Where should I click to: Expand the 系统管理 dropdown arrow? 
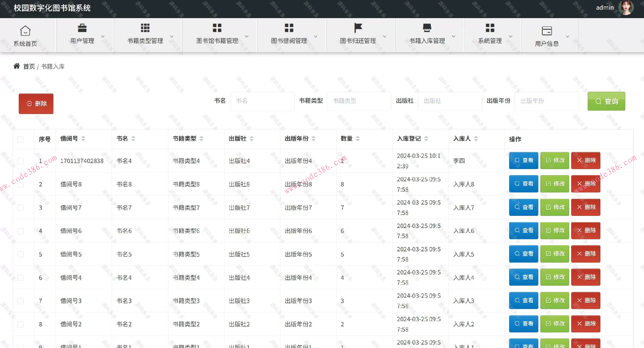point(511,36)
